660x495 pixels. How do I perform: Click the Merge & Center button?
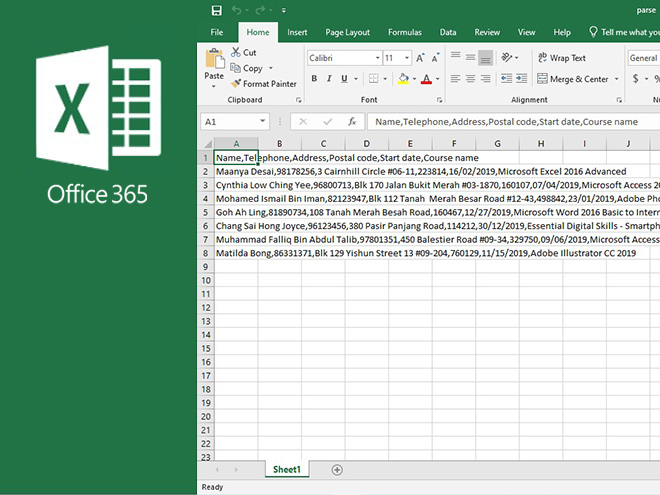click(x=571, y=79)
